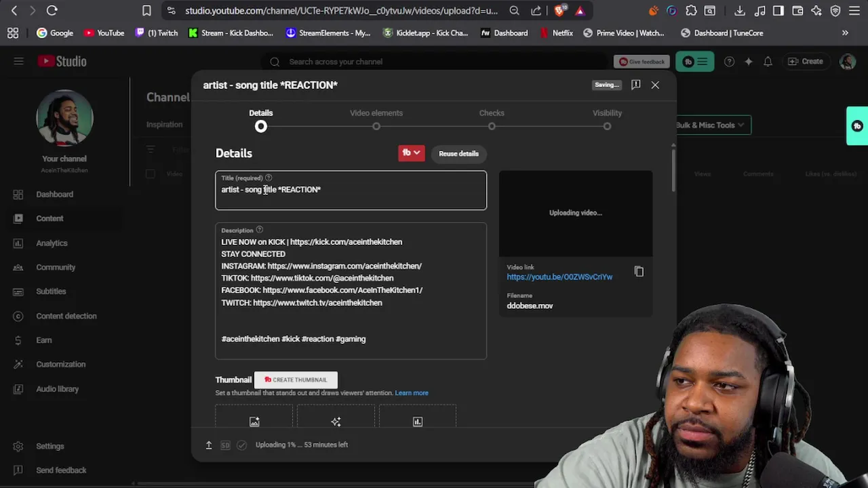Tick the select-all checkbox in video table
The image size is (868, 488).
(151, 174)
